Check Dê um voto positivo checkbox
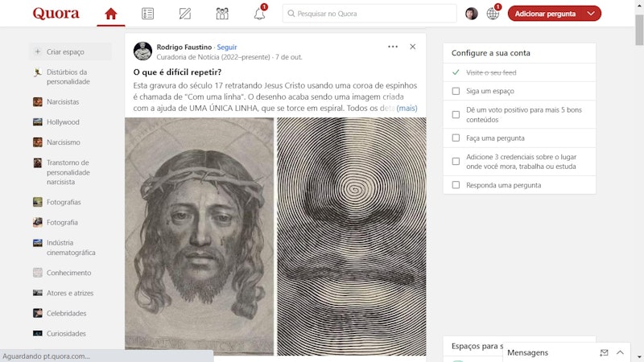The height and width of the screenshot is (362, 644). tap(456, 114)
